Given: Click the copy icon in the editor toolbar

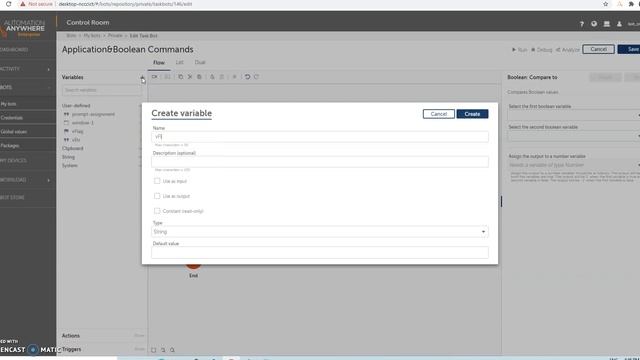Looking at the screenshot, I should tap(180, 77).
